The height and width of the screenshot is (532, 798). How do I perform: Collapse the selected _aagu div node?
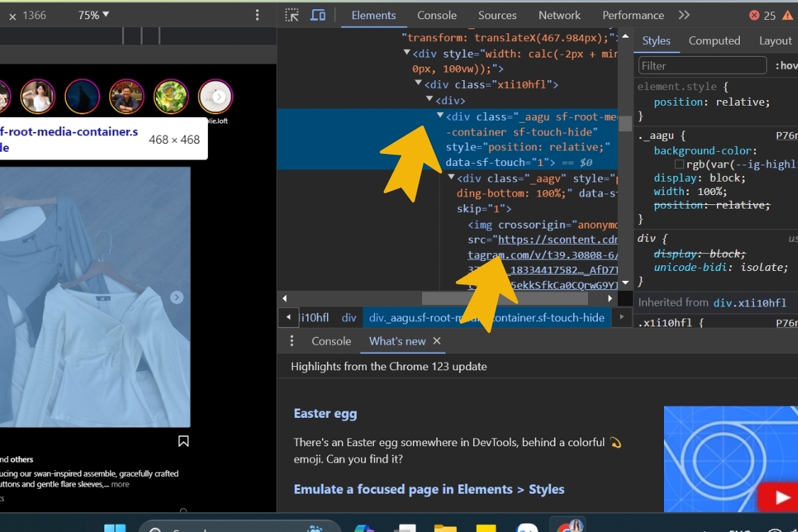(440, 116)
